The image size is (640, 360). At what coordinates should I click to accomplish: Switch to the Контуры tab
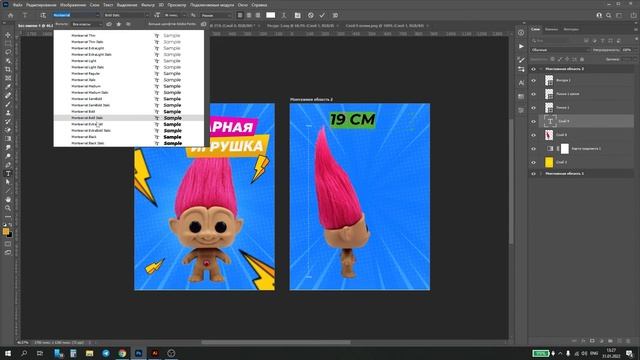tap(571, 29)
